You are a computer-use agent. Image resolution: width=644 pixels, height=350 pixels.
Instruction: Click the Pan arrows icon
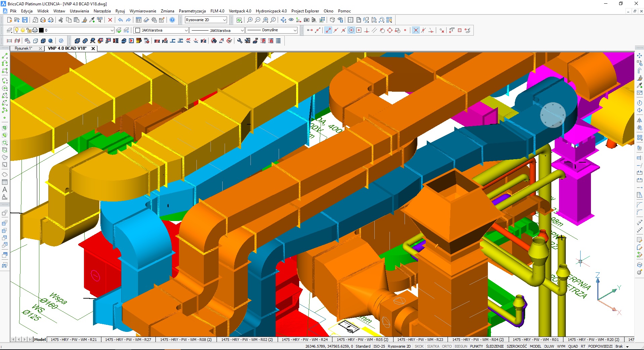point(283,20)
